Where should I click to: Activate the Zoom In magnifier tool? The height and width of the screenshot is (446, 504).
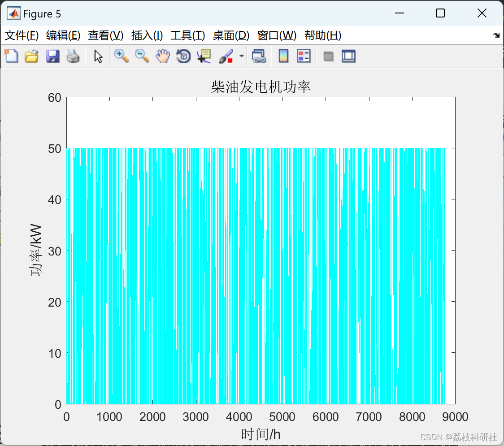tap(121, 56)
